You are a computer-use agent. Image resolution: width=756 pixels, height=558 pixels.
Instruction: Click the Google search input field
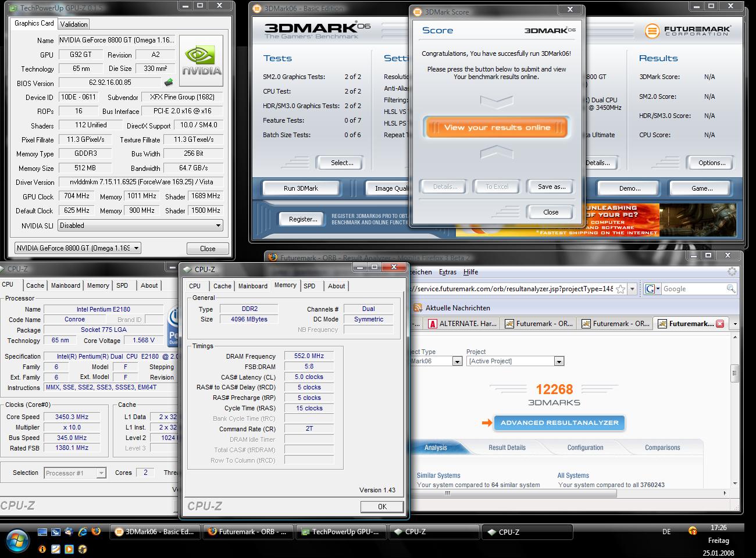tap(694, 289)
